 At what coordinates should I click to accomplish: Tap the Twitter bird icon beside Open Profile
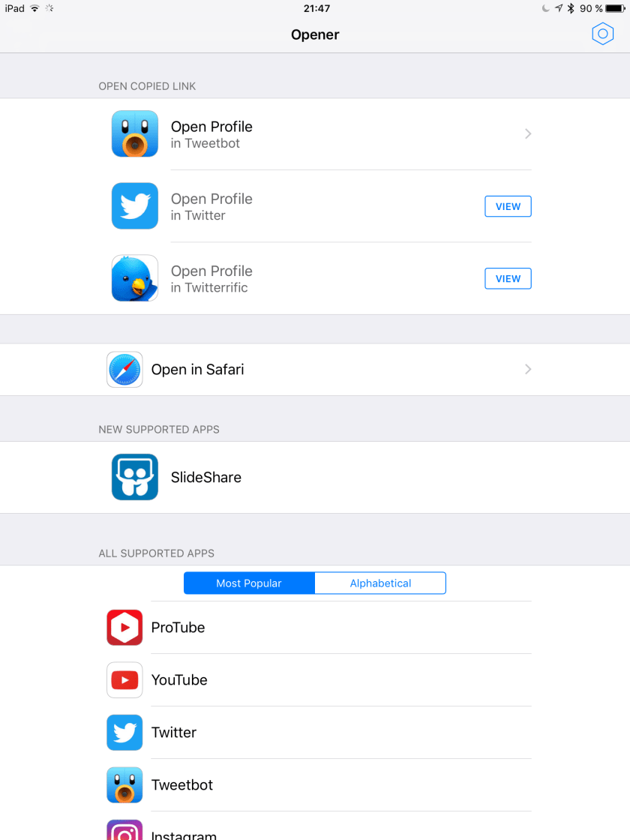point(135,205)
